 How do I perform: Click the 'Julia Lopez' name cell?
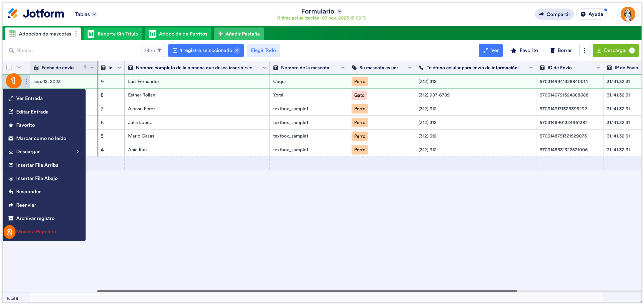click(x=197, y=122)
